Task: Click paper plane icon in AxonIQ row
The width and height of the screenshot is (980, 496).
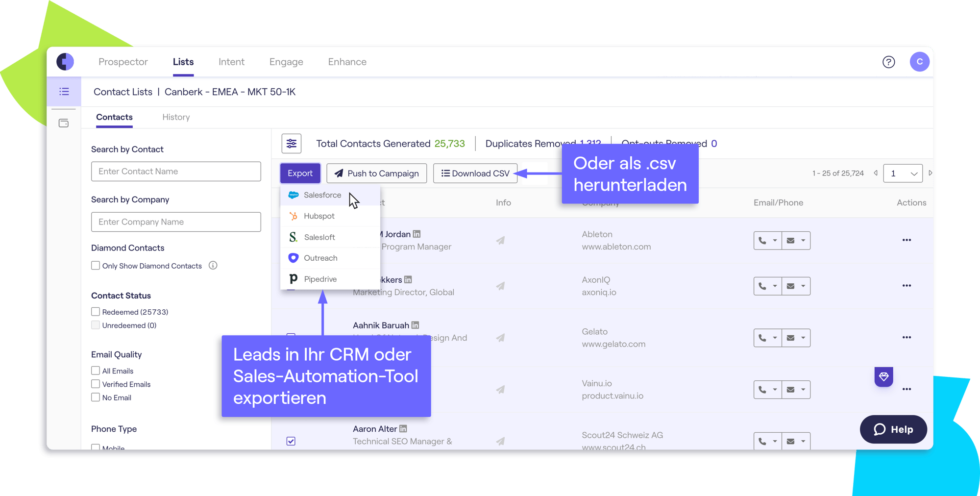Action: [500, 286]
